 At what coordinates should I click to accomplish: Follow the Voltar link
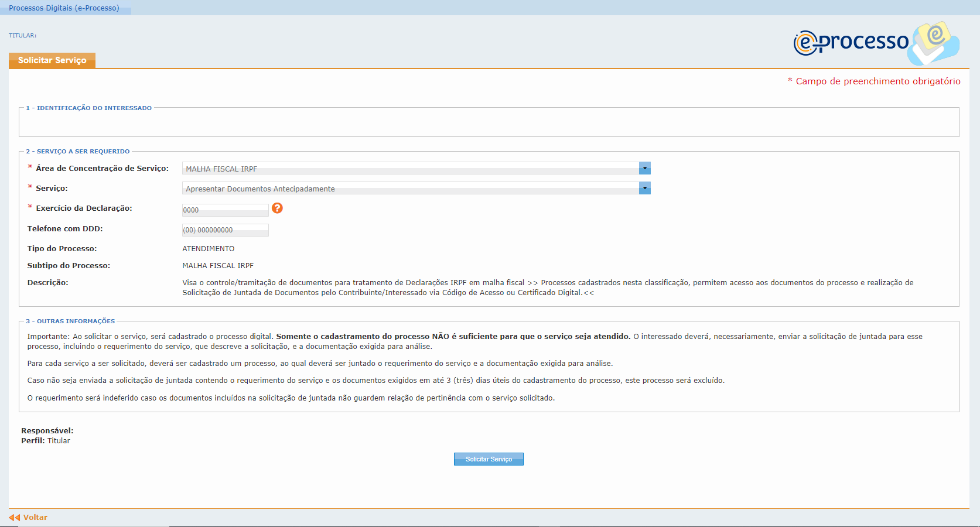tap(35, 518)
